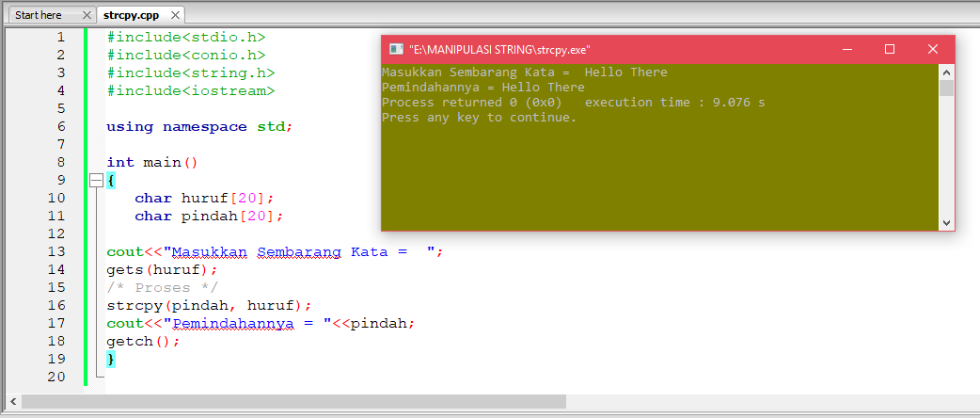Click line number 1 in the gutter
Viewport: 980px width, 418px height.
click(60, 38)
